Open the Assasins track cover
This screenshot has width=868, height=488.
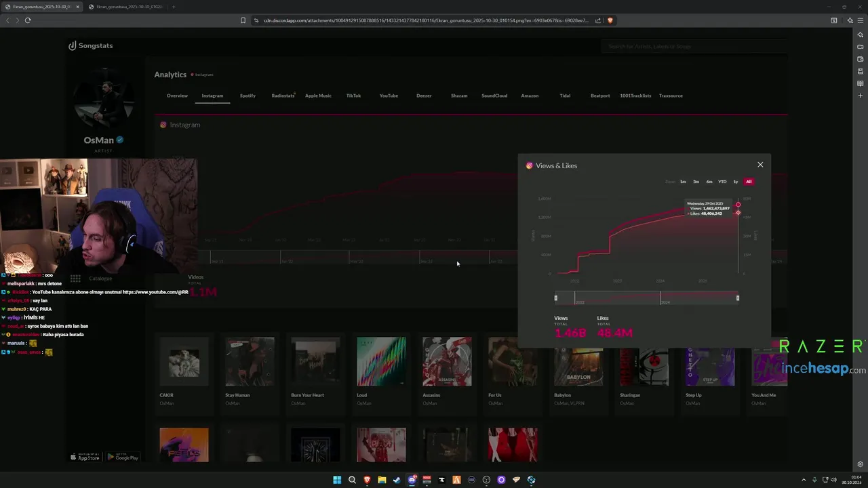(447, 361)
